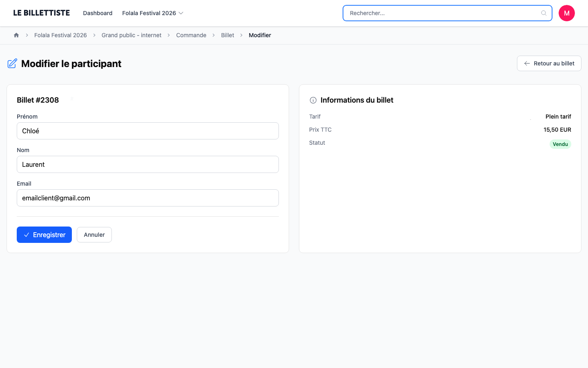Focus the Rechercher search box
The width and height of the screenshot is (588, 368).
tap(448, 13)
